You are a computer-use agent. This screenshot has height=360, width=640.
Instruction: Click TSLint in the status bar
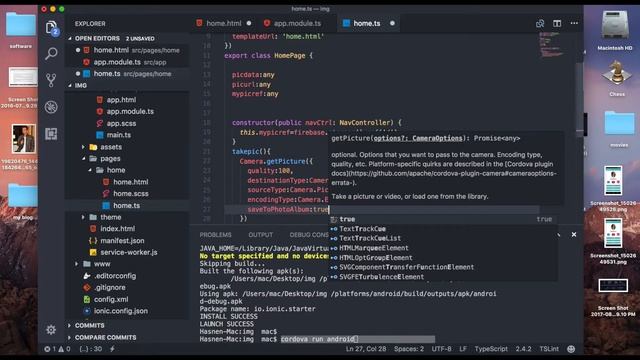(549, 349)
